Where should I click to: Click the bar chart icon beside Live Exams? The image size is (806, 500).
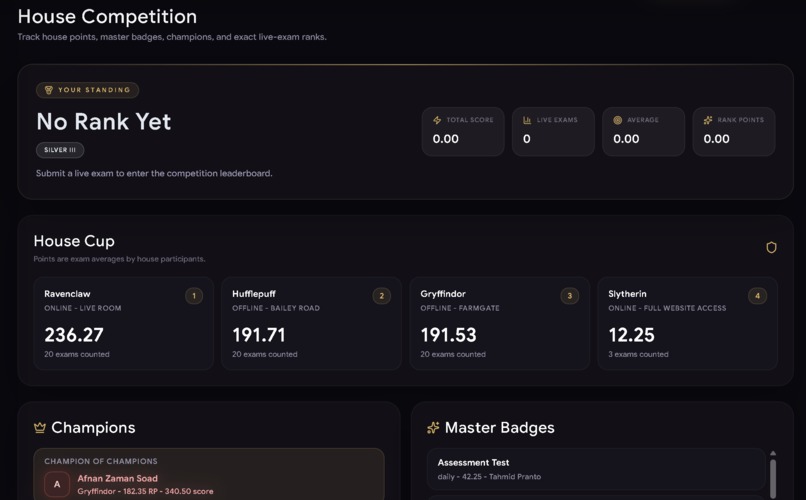tap(527, 120)
